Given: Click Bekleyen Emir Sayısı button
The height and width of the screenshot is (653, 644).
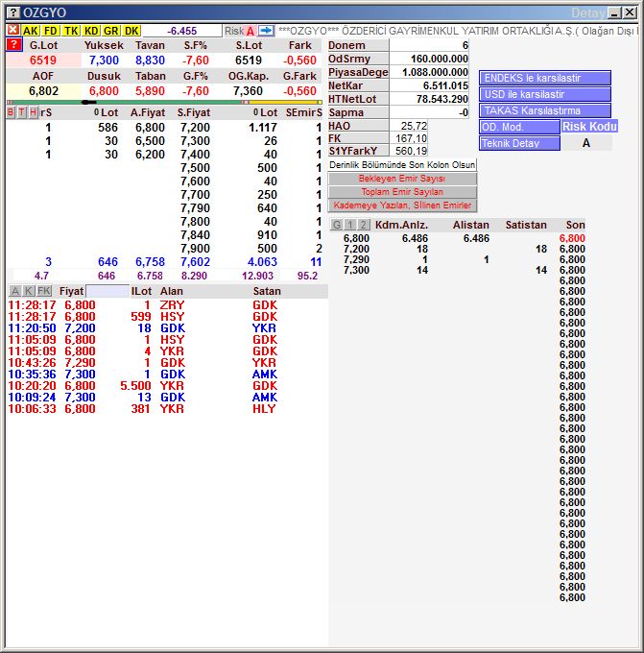Looking at the screenshot, I should [402, 179].
